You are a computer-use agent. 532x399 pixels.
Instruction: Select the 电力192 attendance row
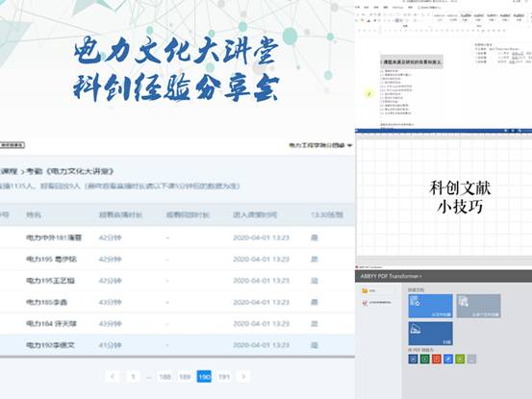pyautogui.click(x=177, y=345)
